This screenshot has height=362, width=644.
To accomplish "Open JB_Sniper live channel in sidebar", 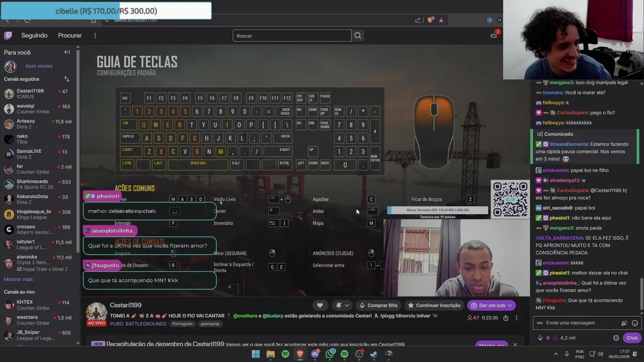I will point(38,335).
